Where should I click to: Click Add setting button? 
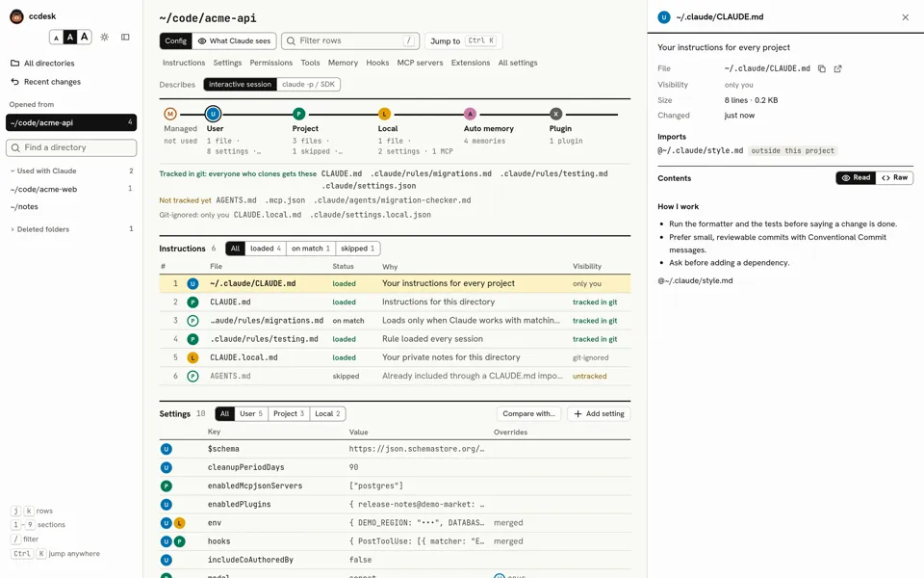[599, 413]
